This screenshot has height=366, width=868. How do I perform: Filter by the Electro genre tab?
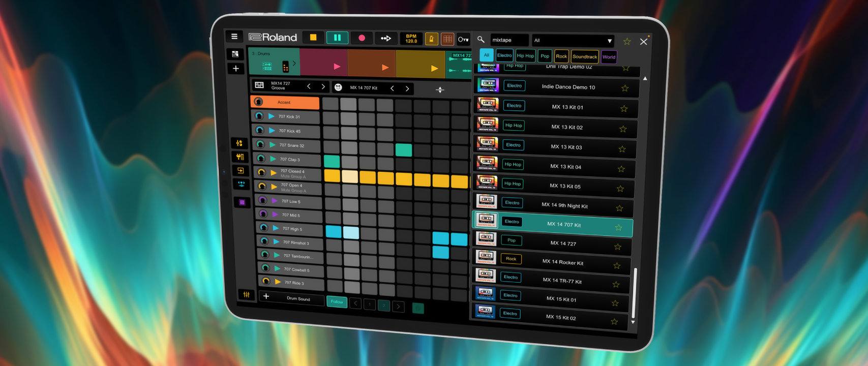tap(504, 55)
